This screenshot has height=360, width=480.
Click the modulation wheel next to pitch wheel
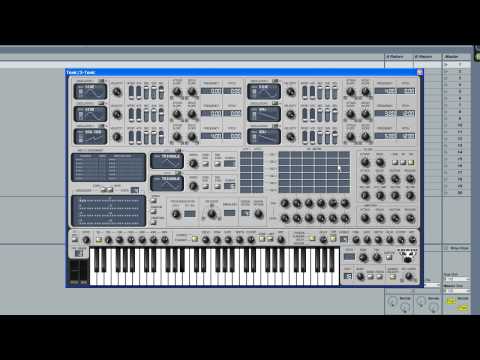click(x=84, y=272)
